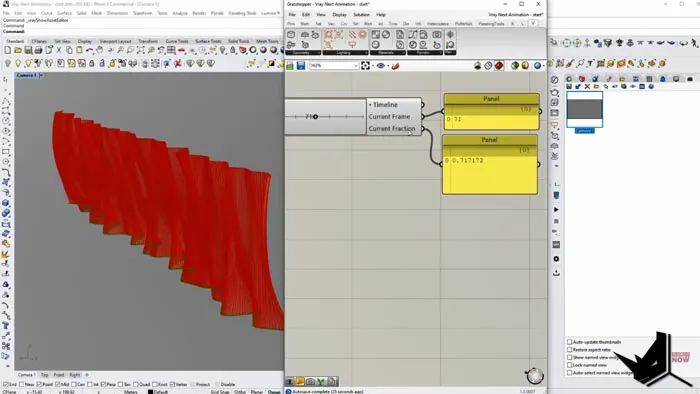Select Pan hand tool in Rhino toolbar
The height and width of the screenshot is (394, 700).
point(100,50)
